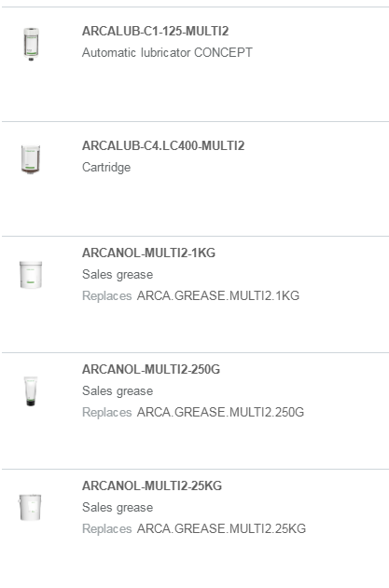Open the ARCANOL-MULTI2-250G product title

[151, 369]
